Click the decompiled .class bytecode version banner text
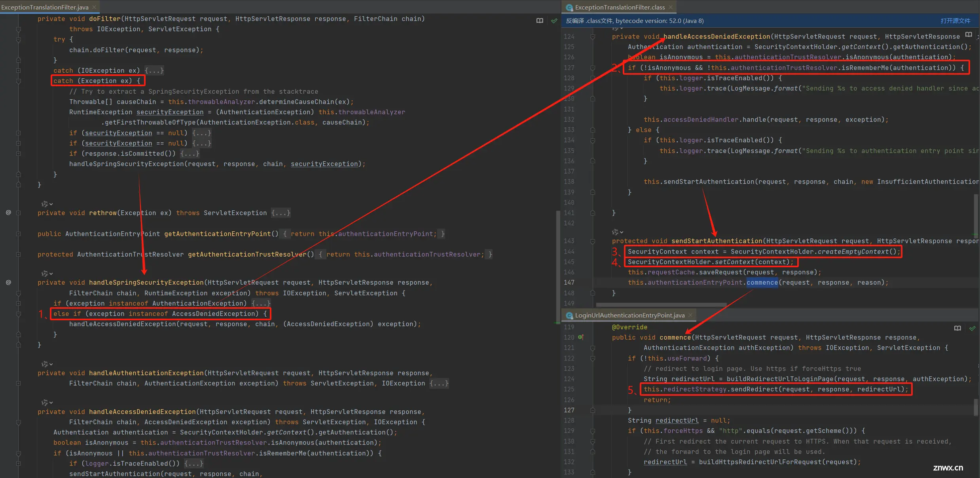This screenshot has width=980, height=478. (x=635, y=21)
